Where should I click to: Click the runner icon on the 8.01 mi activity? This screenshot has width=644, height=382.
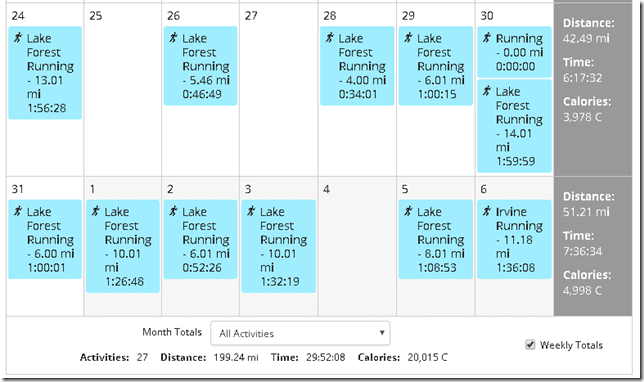coord(408,211)
